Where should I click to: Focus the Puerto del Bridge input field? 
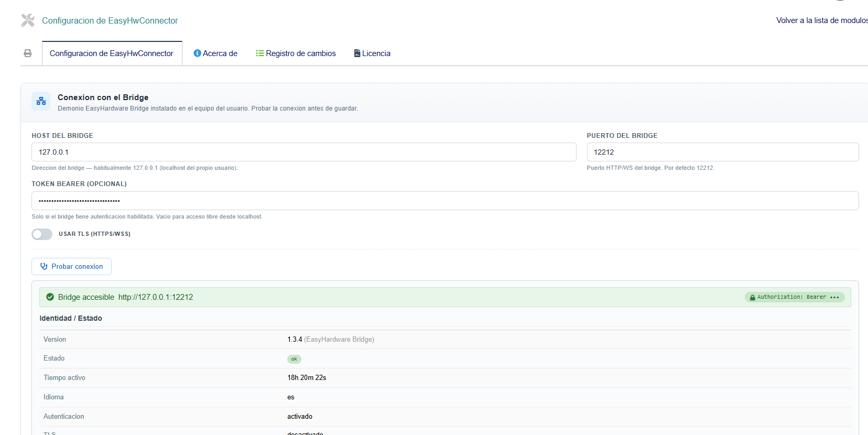click(723, 152)
